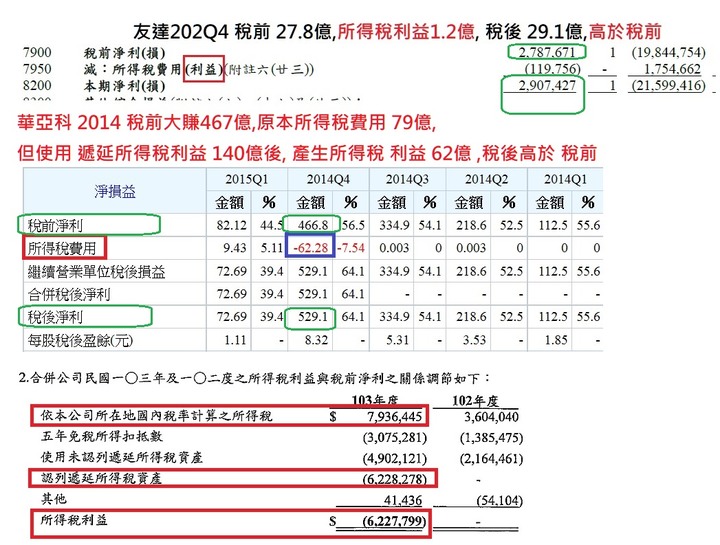Click the amount (1,385,475)
This screenshot has width=720, height=545.
pyautogui.click(x=491, y=438)
